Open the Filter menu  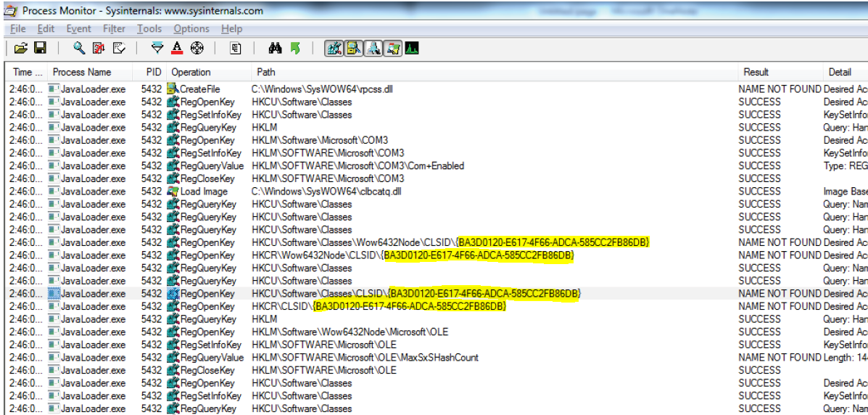114,29
